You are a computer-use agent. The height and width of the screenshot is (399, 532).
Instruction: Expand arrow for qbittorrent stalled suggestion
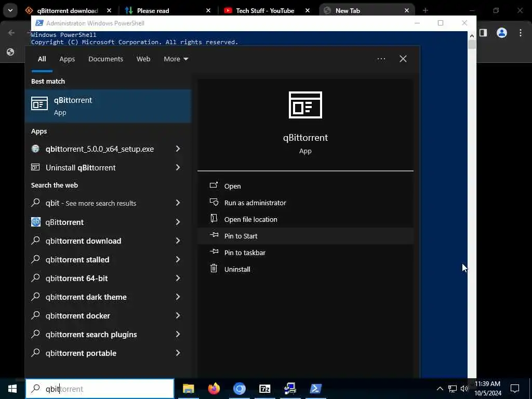[178, 259]
